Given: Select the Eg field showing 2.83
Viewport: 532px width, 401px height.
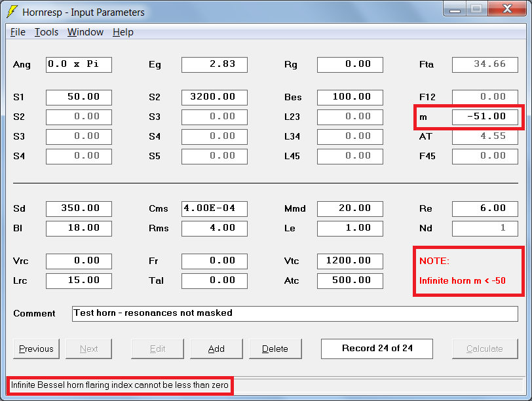Looking at the screenshot, I should coord(214,64).
